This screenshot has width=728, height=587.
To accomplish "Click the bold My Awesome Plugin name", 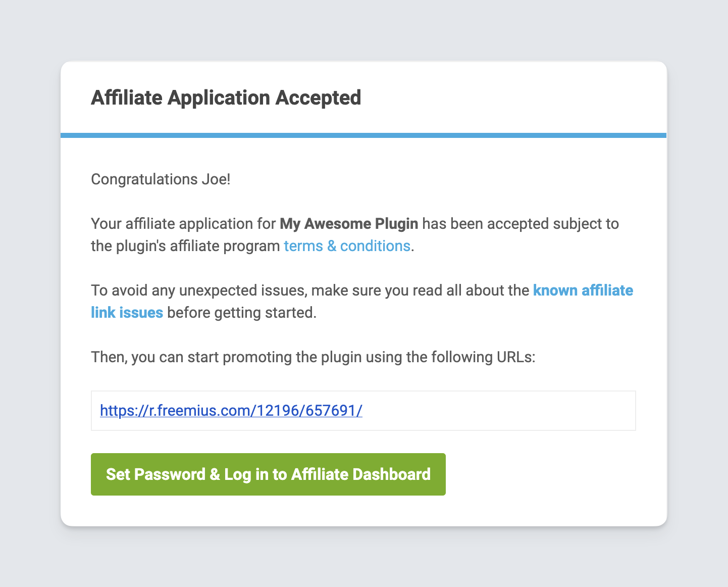I will [x=349, y=224].
